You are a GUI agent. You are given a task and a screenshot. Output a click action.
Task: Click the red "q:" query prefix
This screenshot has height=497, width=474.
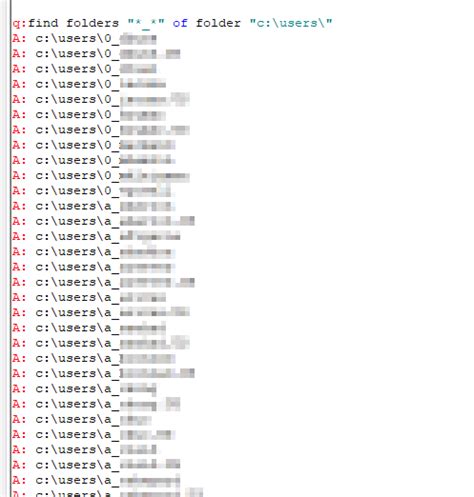[x=20, y=23]
